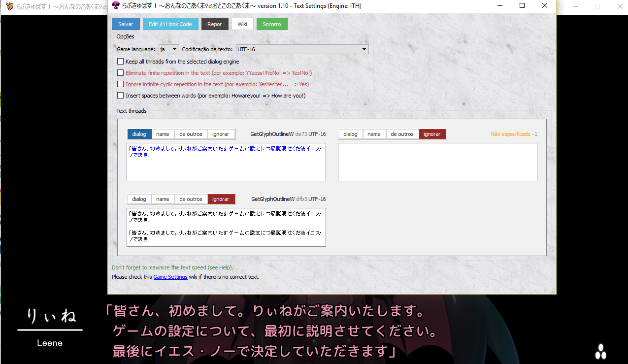Follow the Game Settings wiki link

170,277
